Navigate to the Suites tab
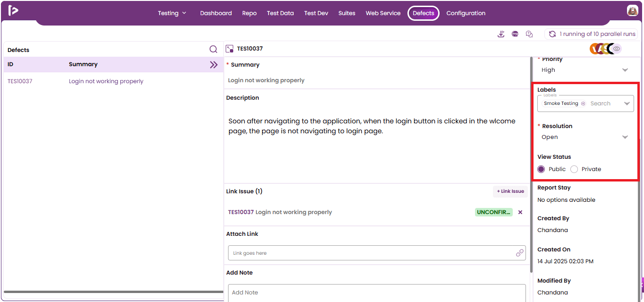Screen dimensions: 644x302 click(347, 13)
